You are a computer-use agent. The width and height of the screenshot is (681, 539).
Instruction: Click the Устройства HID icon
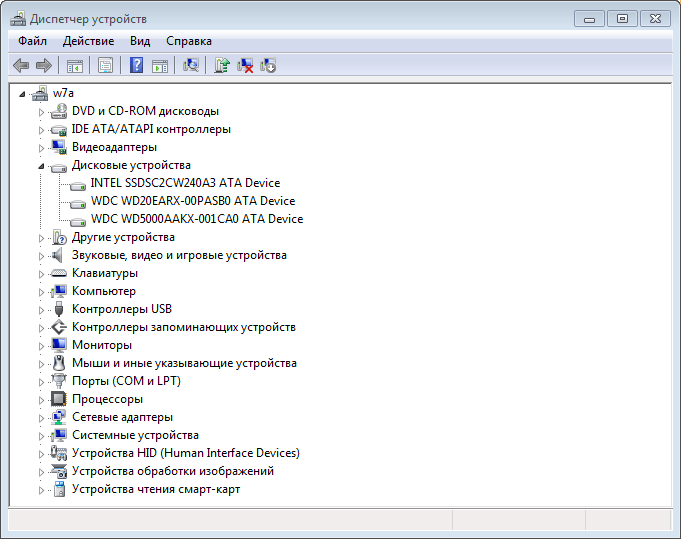59,453
